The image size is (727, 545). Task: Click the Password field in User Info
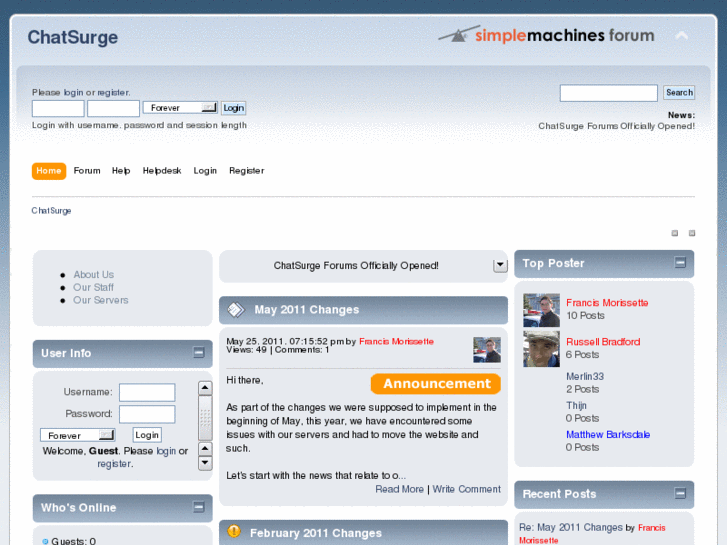[x=147, y=414]
